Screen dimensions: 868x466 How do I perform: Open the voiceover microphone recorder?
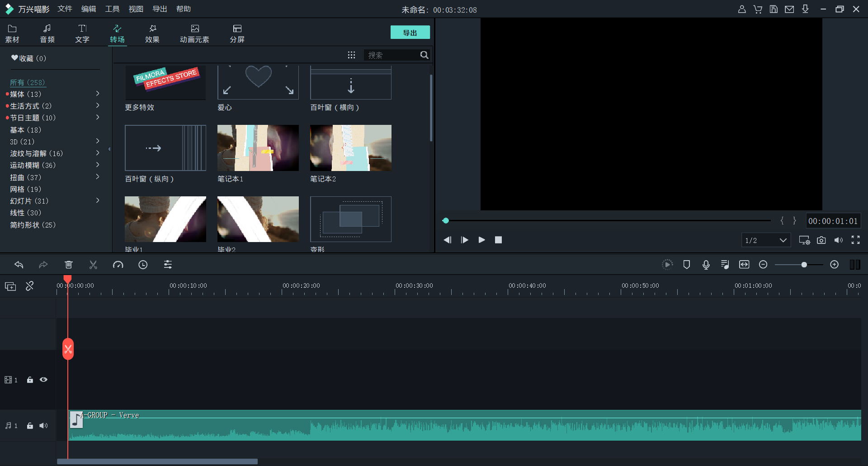[706, 265]
